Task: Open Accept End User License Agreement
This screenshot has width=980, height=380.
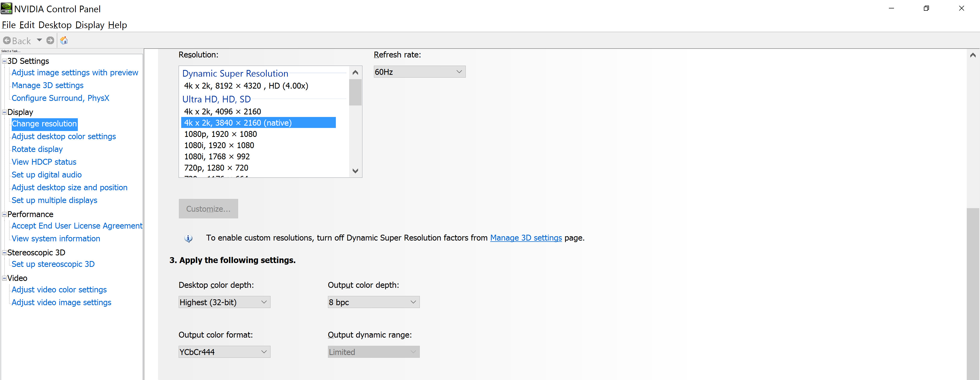Action: tap(77, 226)
